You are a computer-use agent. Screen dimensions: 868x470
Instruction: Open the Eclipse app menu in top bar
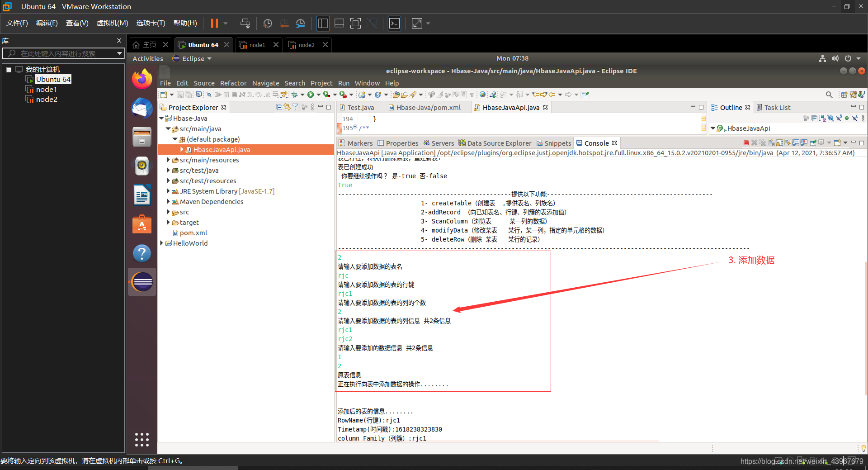[192, 58]
